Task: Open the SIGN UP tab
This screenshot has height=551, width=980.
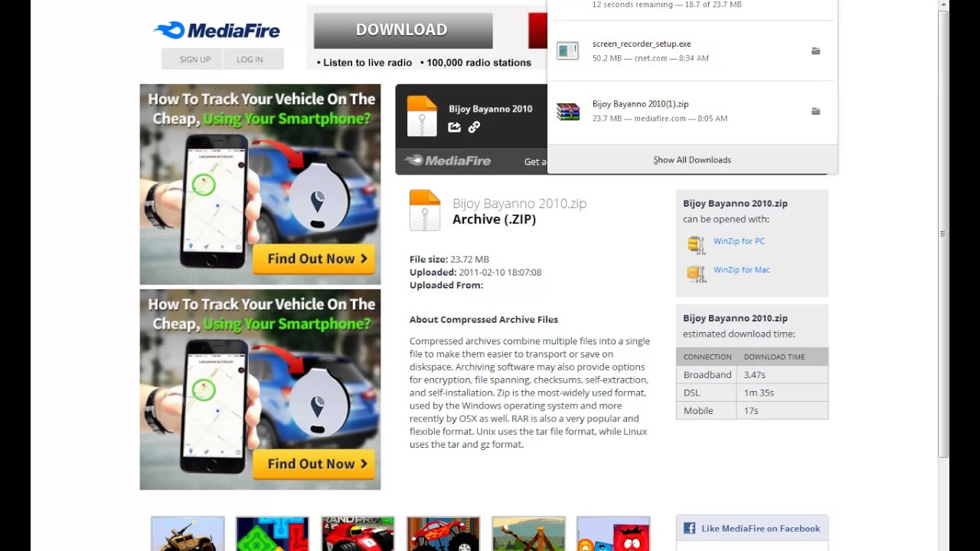Action: point(194,60)
